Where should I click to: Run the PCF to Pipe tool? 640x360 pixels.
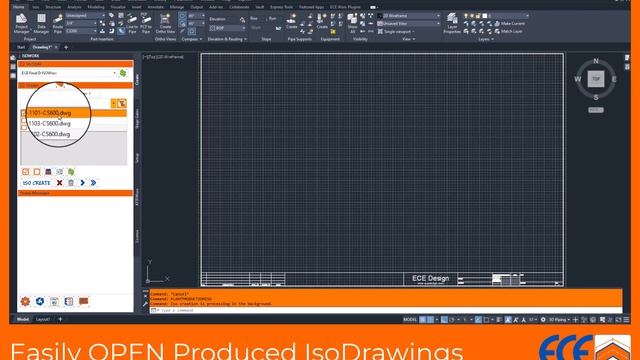[x=146, y=24]
